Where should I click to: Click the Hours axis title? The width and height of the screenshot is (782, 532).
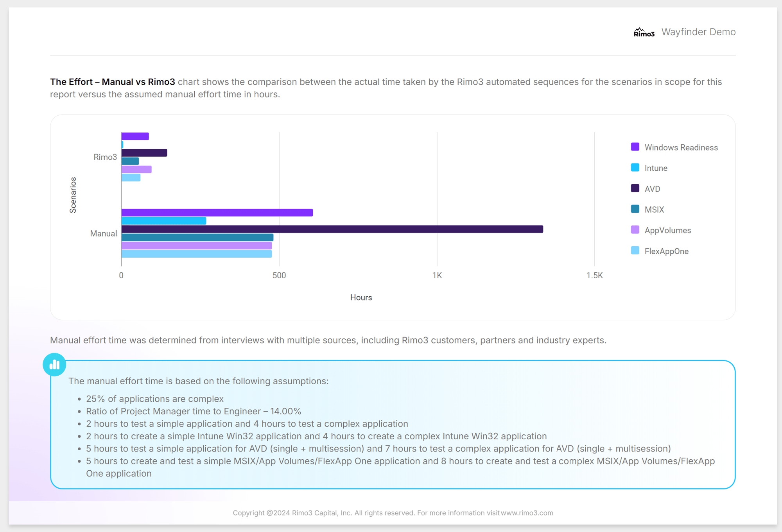361,297
